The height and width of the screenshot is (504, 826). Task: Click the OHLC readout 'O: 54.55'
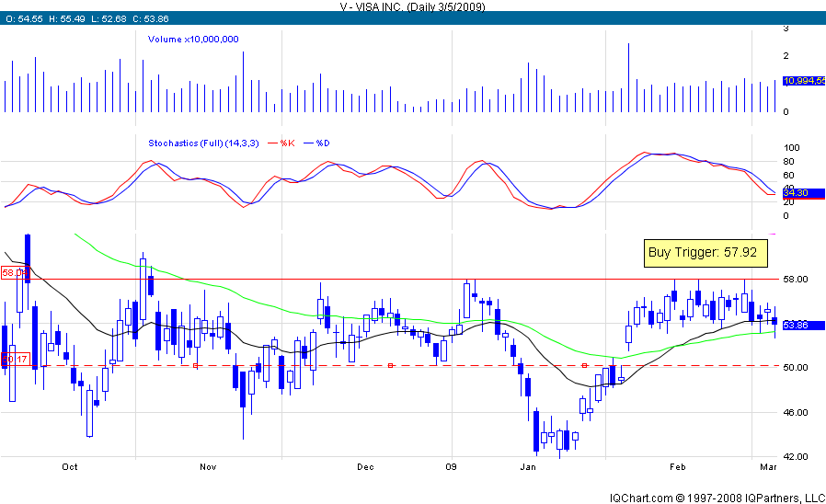tap(24, 19)
